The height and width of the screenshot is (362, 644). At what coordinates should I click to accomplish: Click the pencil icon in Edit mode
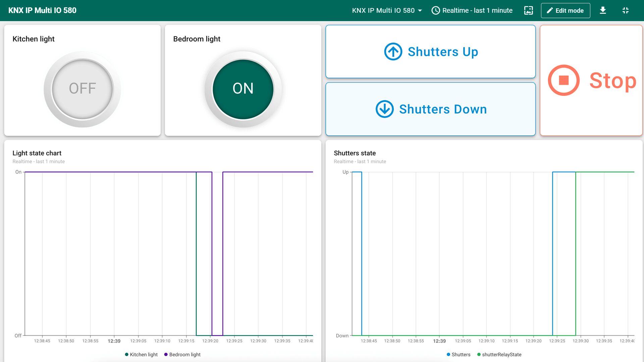point(549,10)
